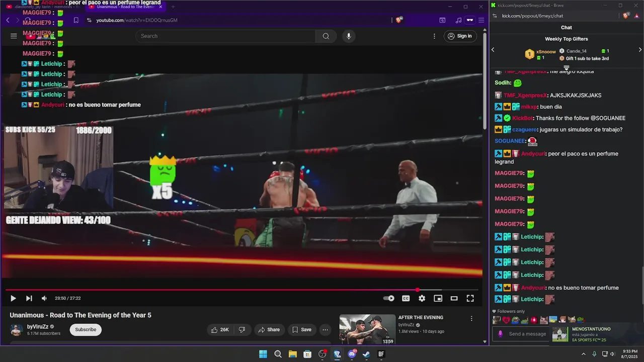
Task: Open site settings icon in Kick address bar
Action: pos(495,16)
